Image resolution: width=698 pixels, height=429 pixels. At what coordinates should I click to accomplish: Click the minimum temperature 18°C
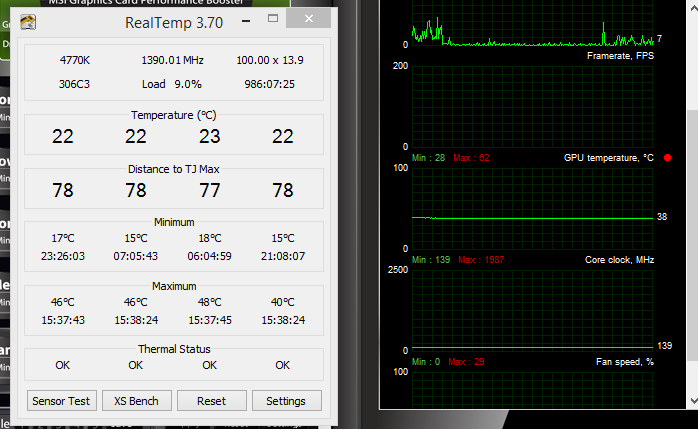[209, 238]
